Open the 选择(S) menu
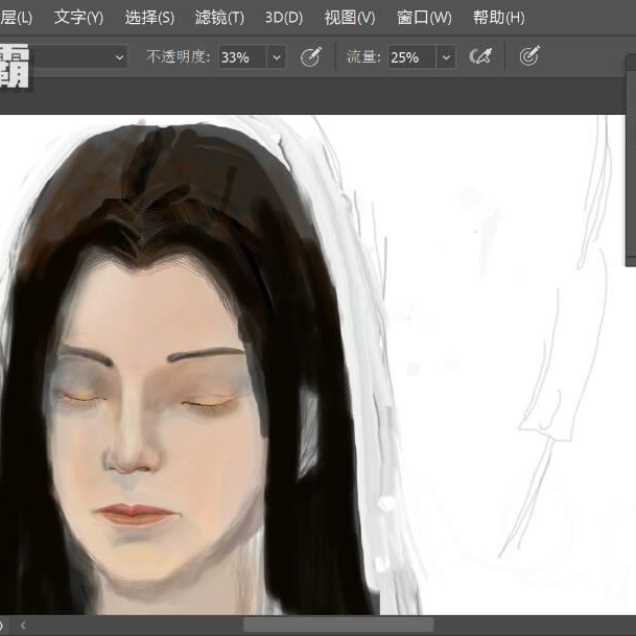Viewport: 636px width, 636px height. pos(150,18)
